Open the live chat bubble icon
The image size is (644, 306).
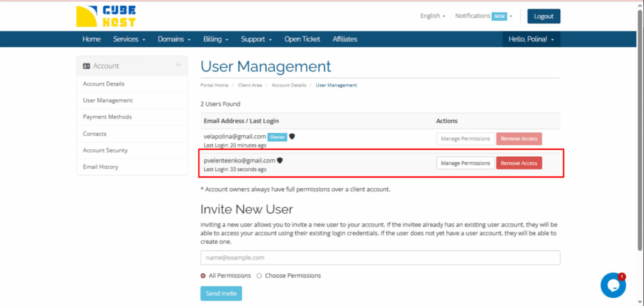click(613, 285)
